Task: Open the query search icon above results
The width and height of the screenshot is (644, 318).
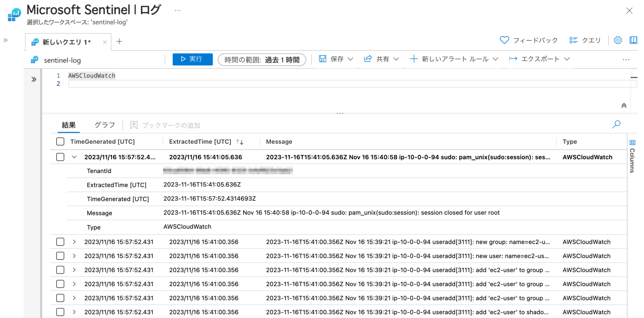Action: click(x=616, y=124)
